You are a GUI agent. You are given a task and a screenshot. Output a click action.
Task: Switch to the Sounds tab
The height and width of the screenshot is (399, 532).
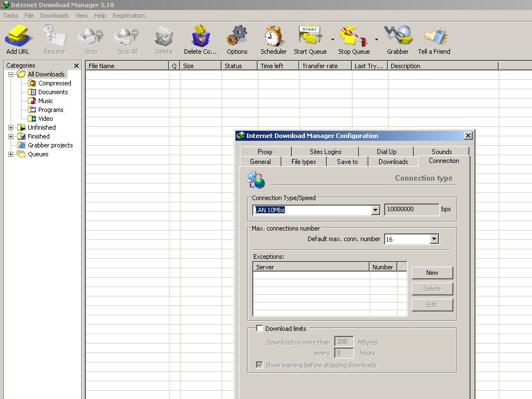click(442, 152)
